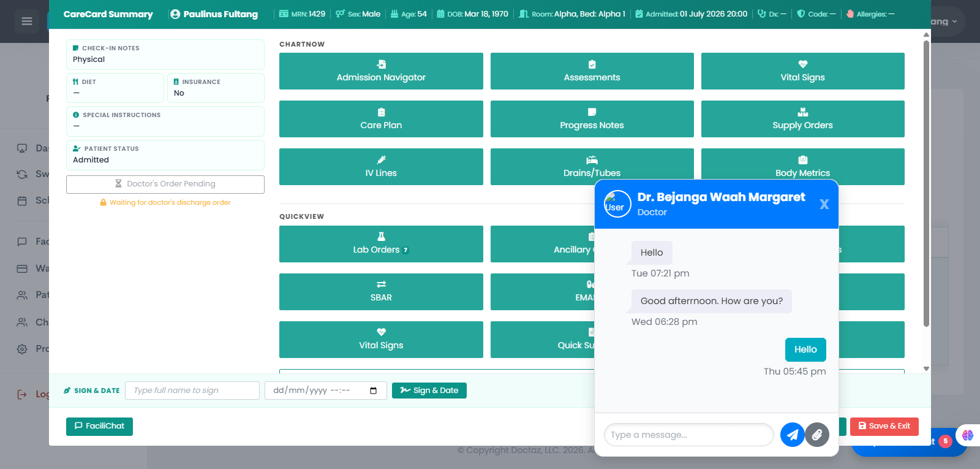980x469 pixels.
Task: Click the "Room: Alpha, Bed: Alpha 1" text
Action: tap(572, 14)
